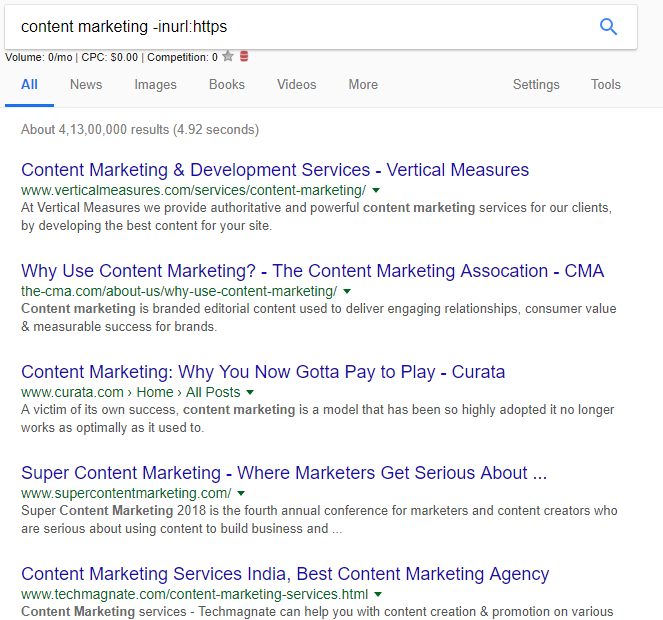Viewport: 663px width, 620px height.
Task: Open the Super Content Marketing result
Action: [284, 473]
